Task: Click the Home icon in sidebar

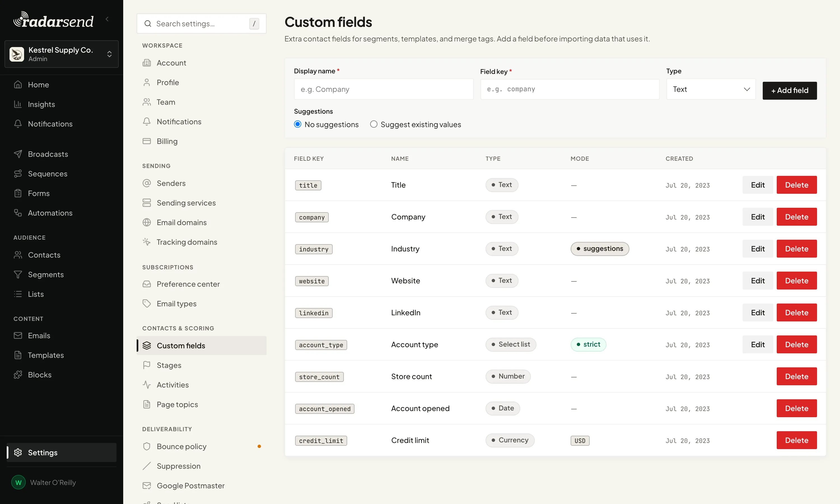Action: tap(18, 85)
